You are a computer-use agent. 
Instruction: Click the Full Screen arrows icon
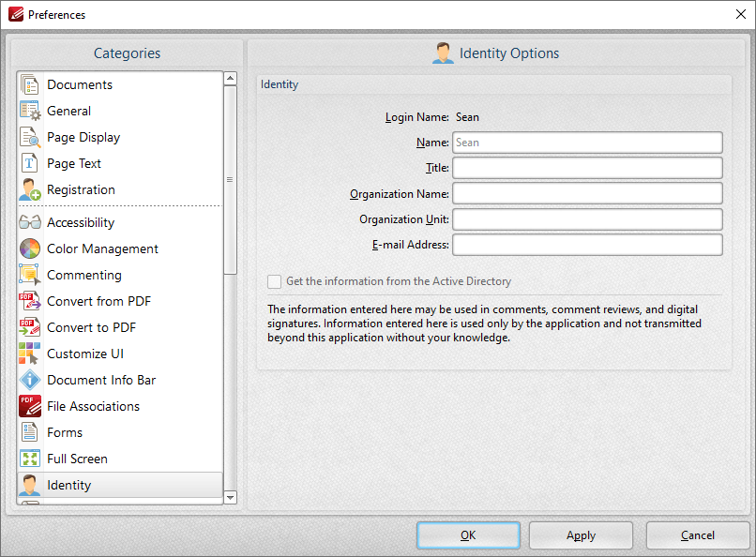point(30,459)
